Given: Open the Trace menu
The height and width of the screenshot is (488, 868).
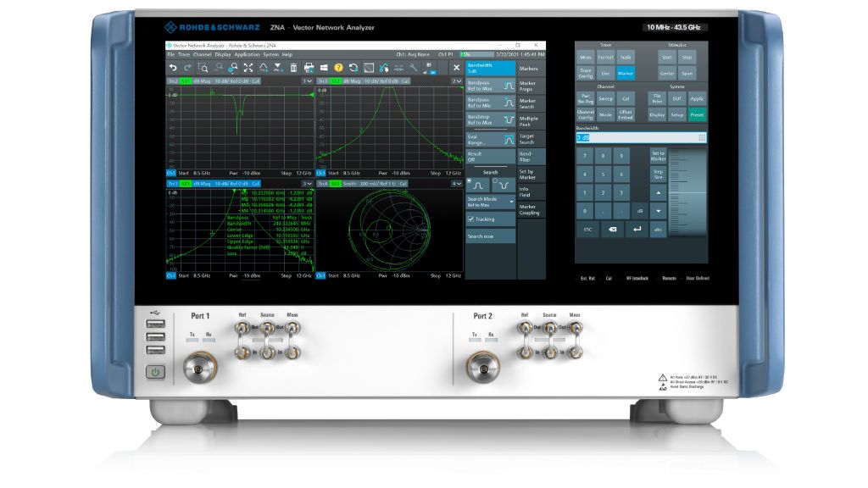Looking at the screenshot, I should point(184,55).
